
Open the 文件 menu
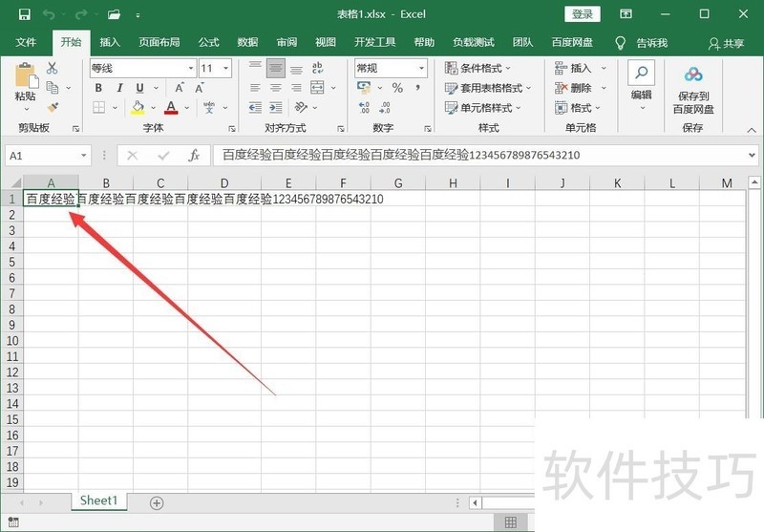[26, 42]
